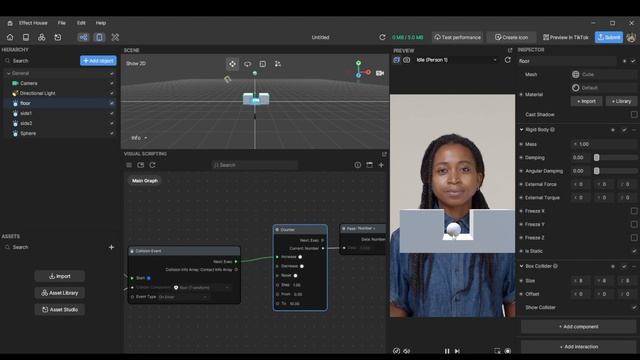This screenshot has height=360, width=640.
Task: Toggle the phone preview panel icon in the toolbar
Action: (x=99, y=37)
